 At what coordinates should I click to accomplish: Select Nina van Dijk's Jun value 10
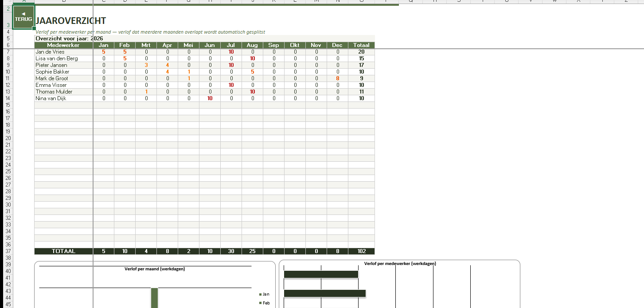[210, 98]
